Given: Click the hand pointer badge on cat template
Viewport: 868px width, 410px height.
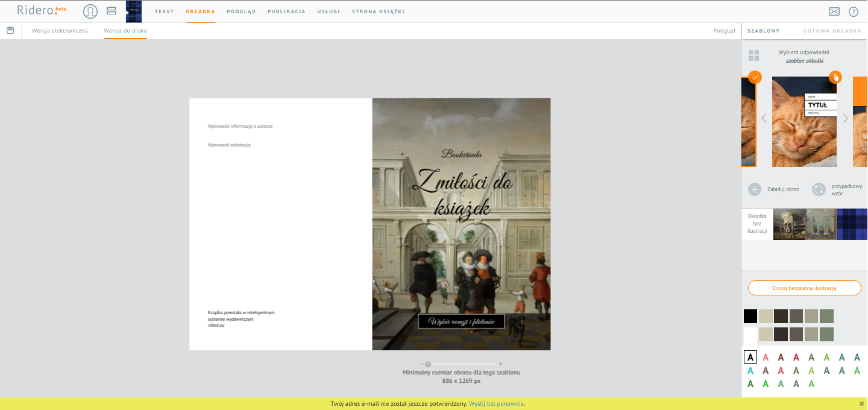Looking at the screenshot, I should [835, 77].
